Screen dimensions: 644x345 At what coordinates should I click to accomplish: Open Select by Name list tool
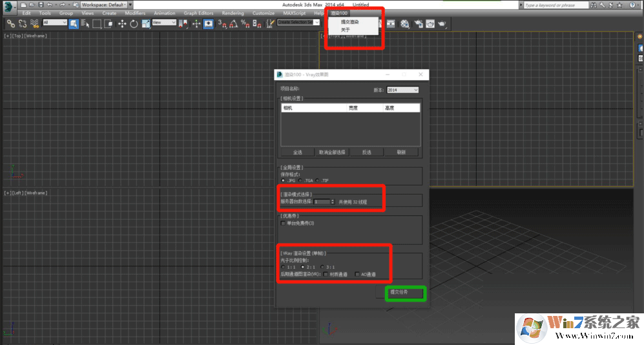point(85,24)
